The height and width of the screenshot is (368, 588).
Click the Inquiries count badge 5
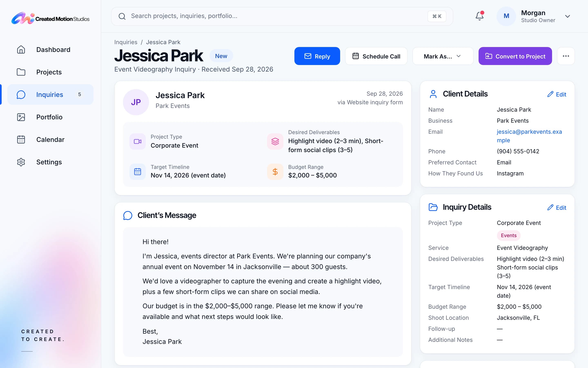(x=79, y=94)
